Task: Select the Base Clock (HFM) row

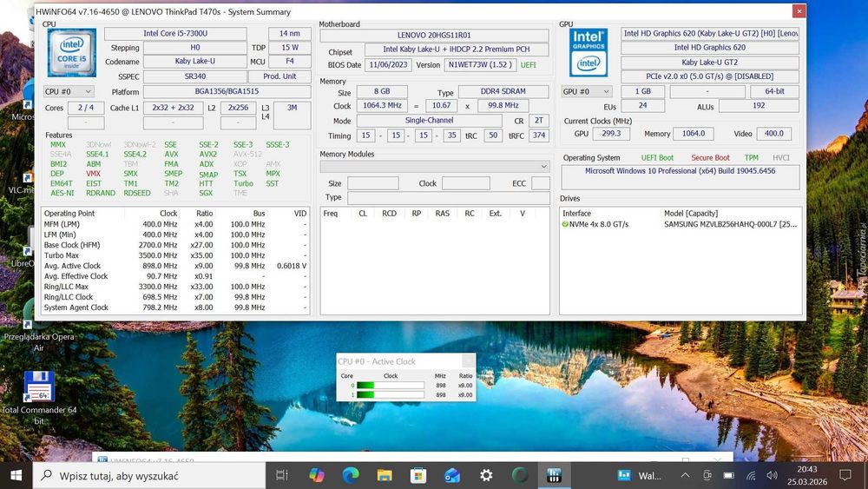Action: (175, 245)
